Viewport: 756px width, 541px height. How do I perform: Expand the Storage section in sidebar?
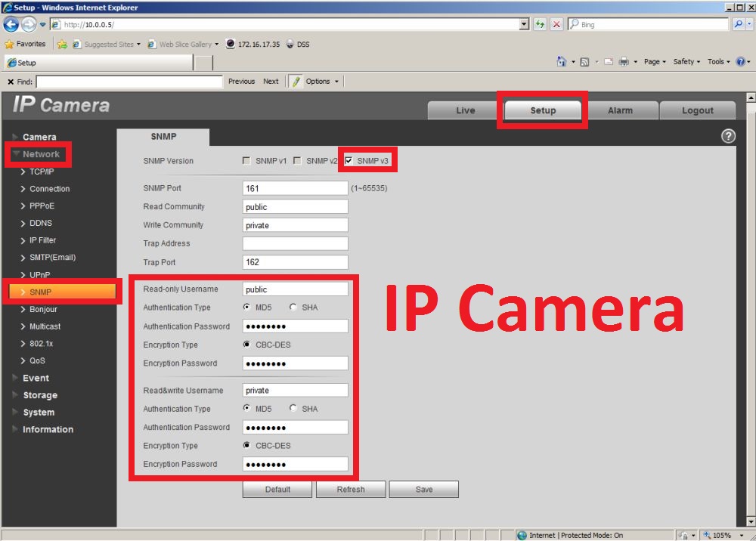(x=39, y=395)
